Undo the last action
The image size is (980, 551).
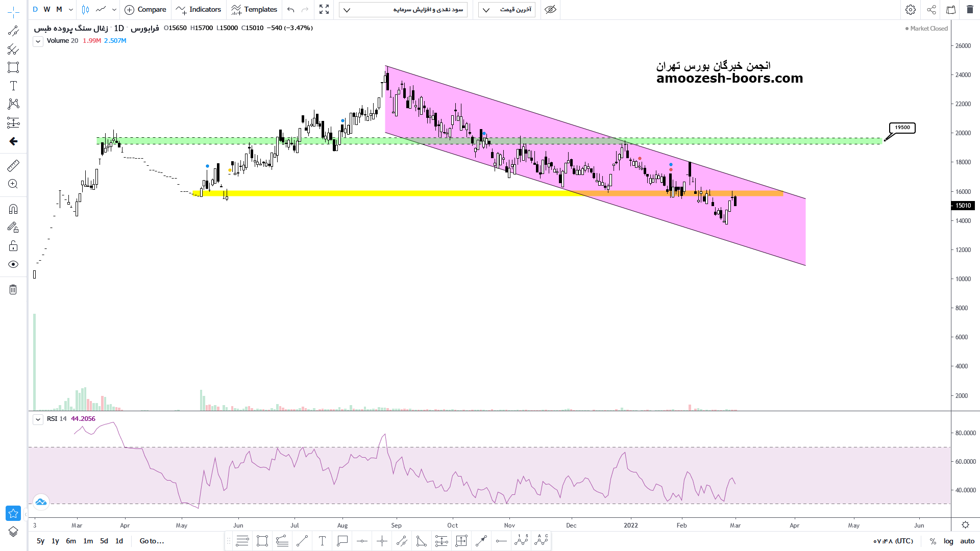(291, 10)
